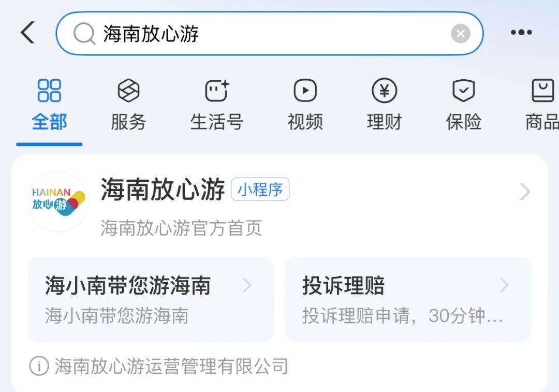Viewport: 559px width, 392px height.
Task: Focus the 海南放心游 search input field
Action: point(270,34)
